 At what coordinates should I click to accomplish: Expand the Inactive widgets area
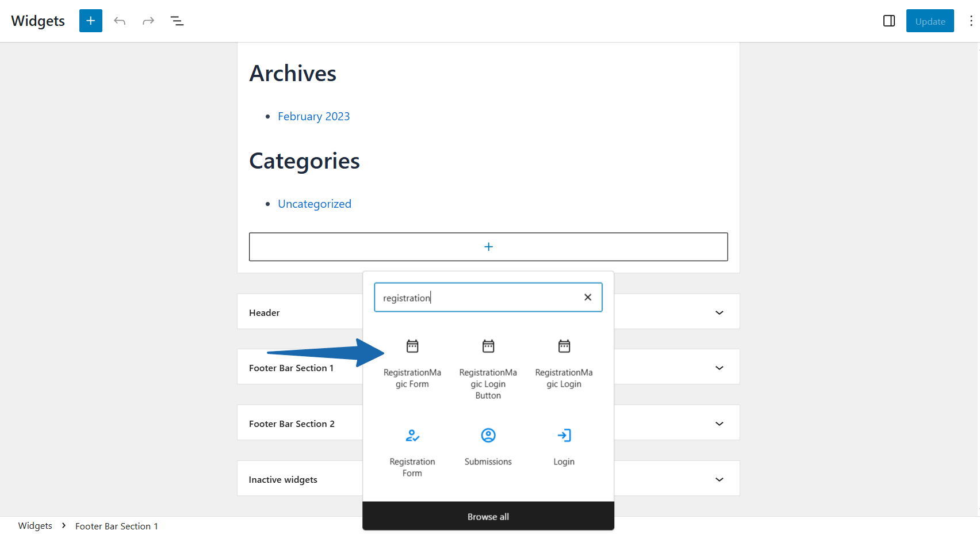tap(719, 479)
